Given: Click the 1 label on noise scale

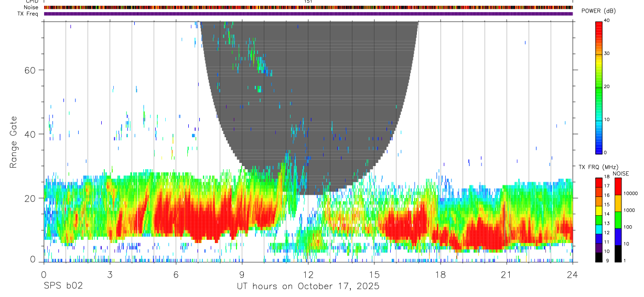Looking at the screenshot, I should [625, 260].
